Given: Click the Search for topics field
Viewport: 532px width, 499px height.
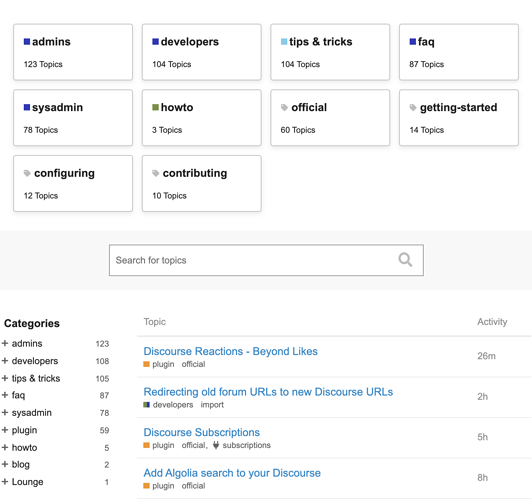Looking at the screenshot, I should pyautogui.click(x=266, y=260).
